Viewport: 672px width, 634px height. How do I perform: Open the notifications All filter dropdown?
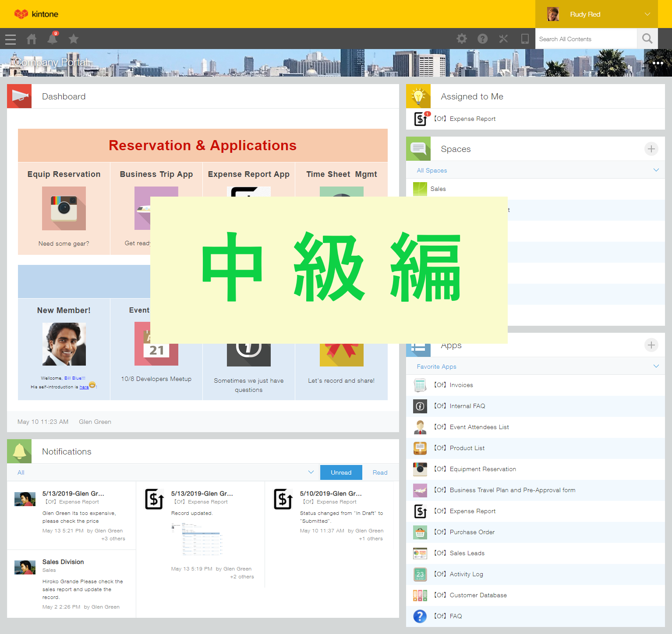pos(311,472)
